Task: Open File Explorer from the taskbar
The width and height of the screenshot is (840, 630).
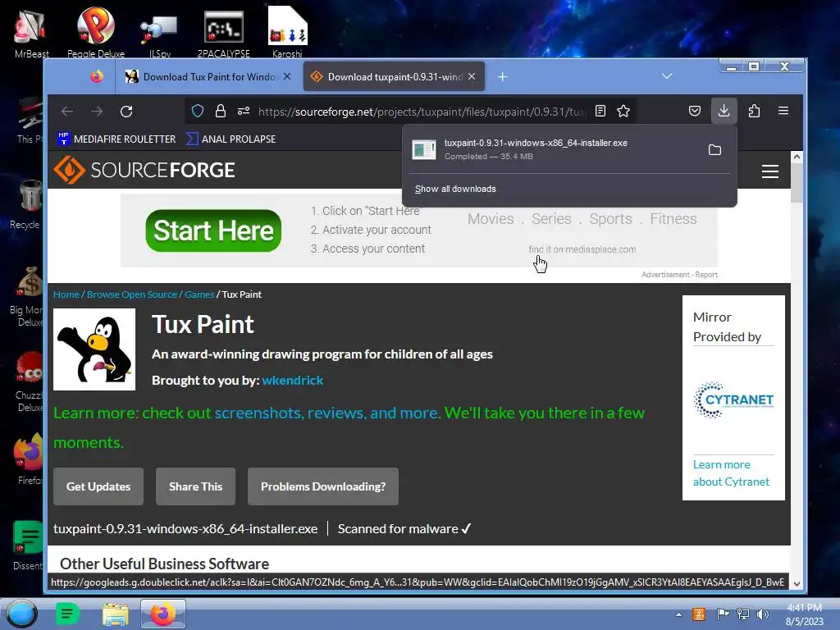Action: pyautogui.click(x=115, y=614)
